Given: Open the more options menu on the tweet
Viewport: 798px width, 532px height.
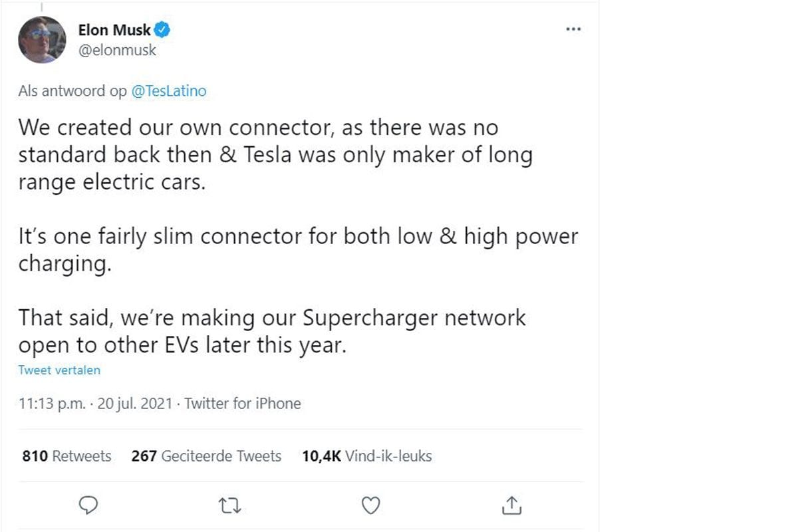Looking at the screenshot, I should (x=573, y=29).
